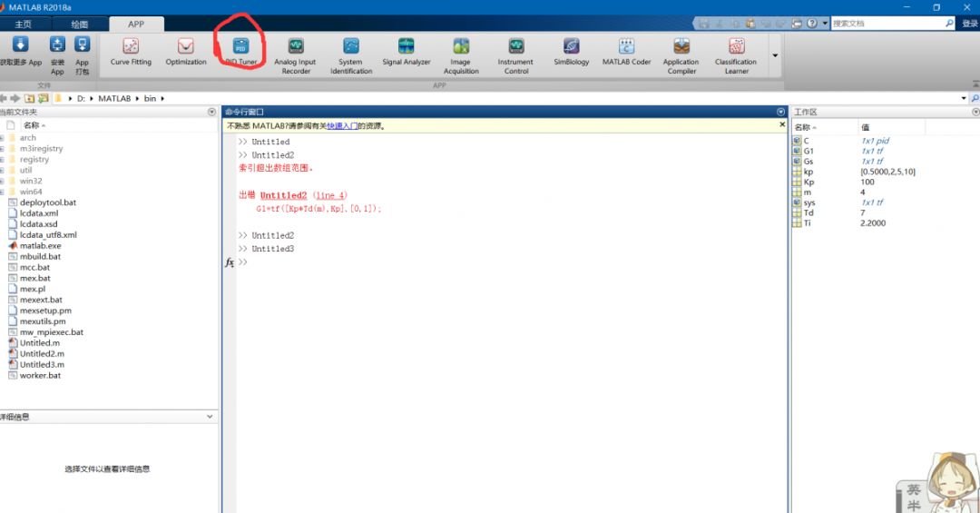
Task: Launch the Optimization app
Action: coord(186,52)
